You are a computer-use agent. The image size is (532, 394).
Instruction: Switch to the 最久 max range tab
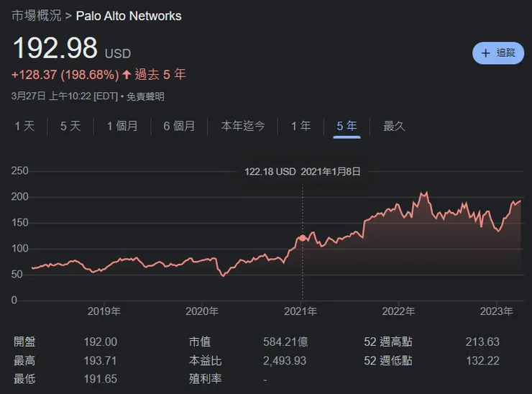click(394, 126)
